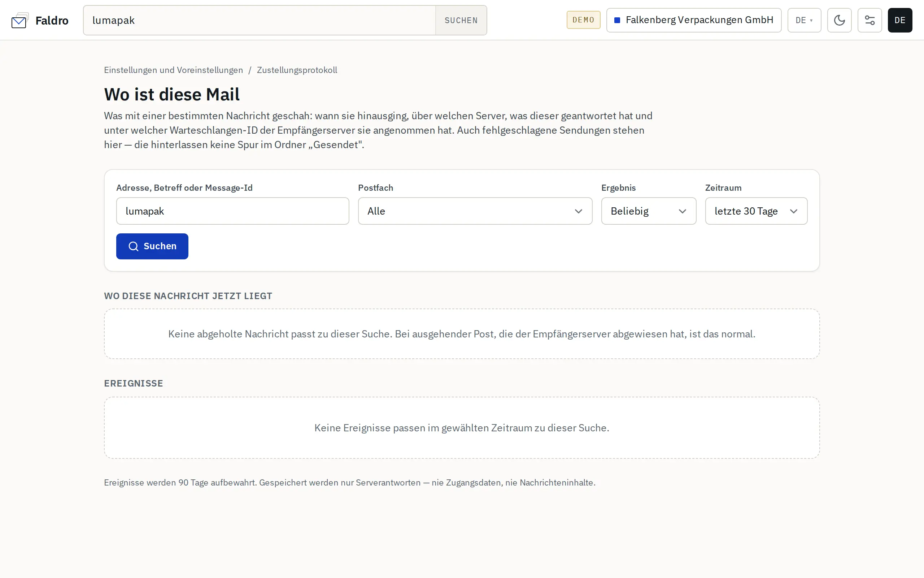The height and width of the screenshot is (578, 924).
Task: Click the text Keine abgeholte Nachricht passt zu dieser Suche
Action: pyautogui.click(x=280, y=334)
